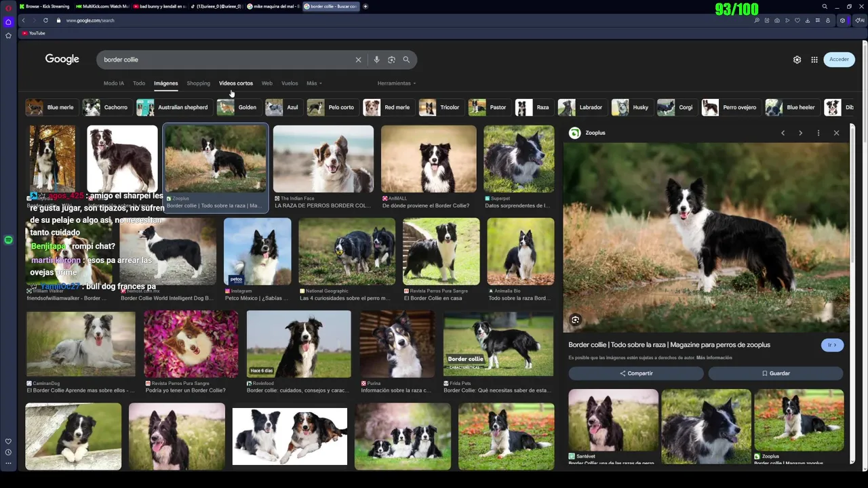Clear the search box with the X icon
Screen dimensions: 868x488
[358, 60]
